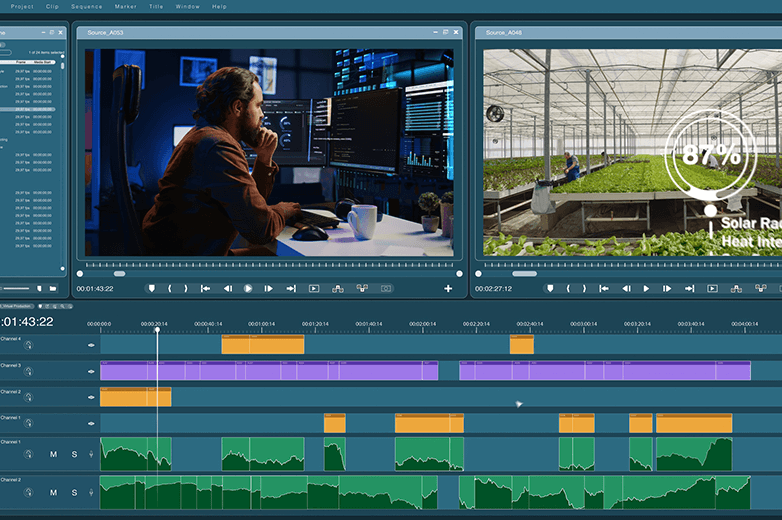The image size is (782, 520).
Task: Click the microphone icon on audio Channel 1
Action: click(91, 454)
